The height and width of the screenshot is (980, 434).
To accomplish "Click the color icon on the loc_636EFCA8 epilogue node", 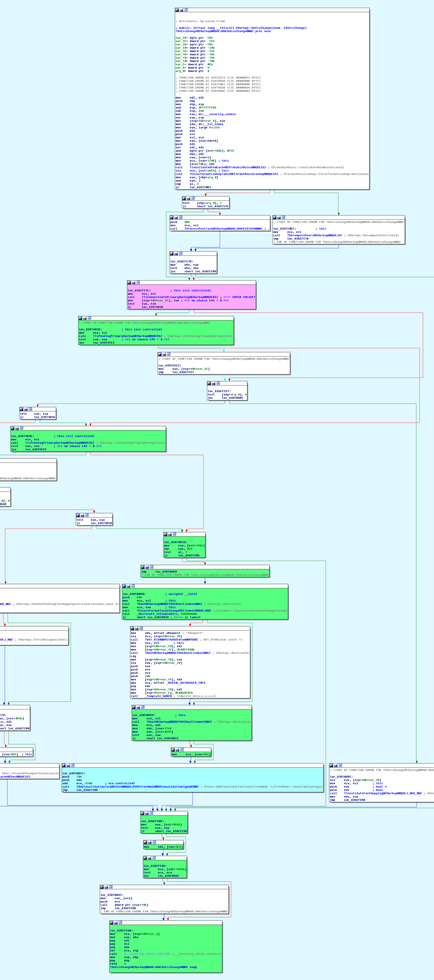I will coord(111,923).
